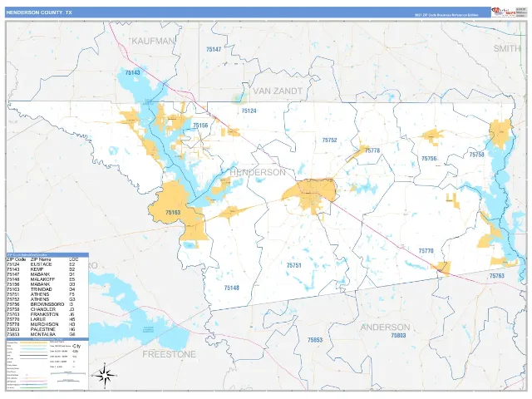Select the 75124 ZIP label on the map
The width and height of the screenshot is (532, 399).
(x=249, y=111)
